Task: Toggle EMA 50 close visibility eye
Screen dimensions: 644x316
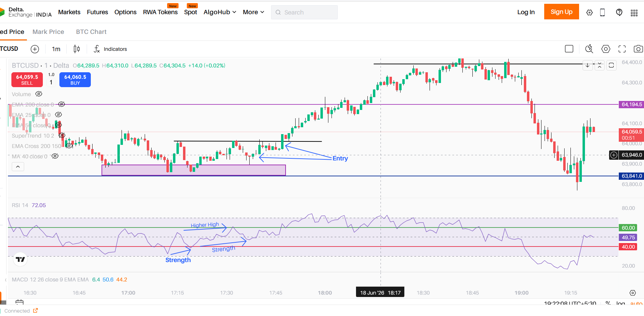Action: point(58,125)
